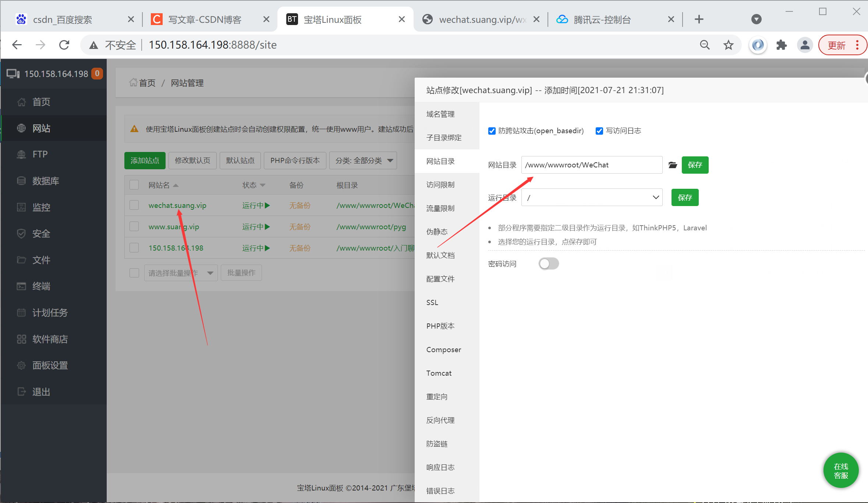Open the SSL settings tab

tap(432, 302)
